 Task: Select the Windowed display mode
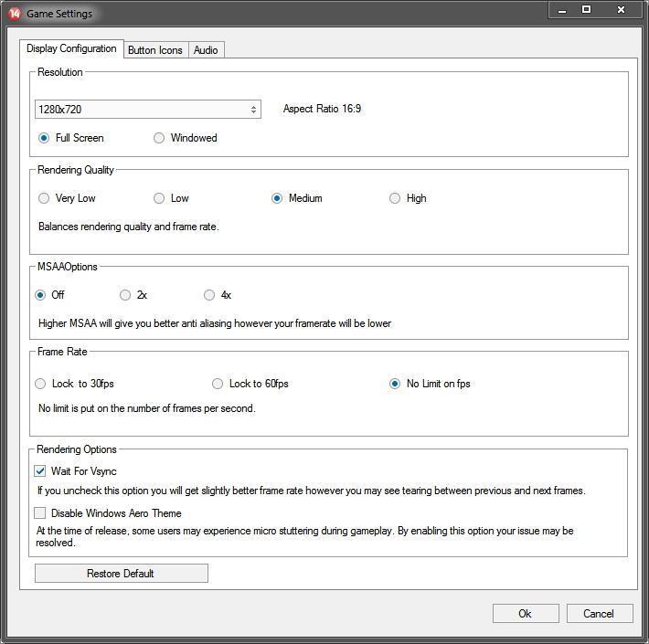click(159, 138)
